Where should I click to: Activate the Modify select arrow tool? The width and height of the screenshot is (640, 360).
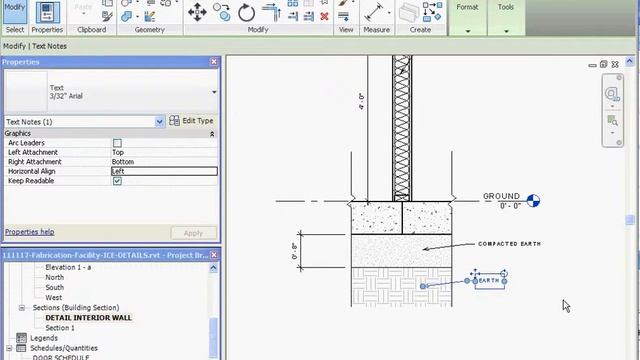15,12
